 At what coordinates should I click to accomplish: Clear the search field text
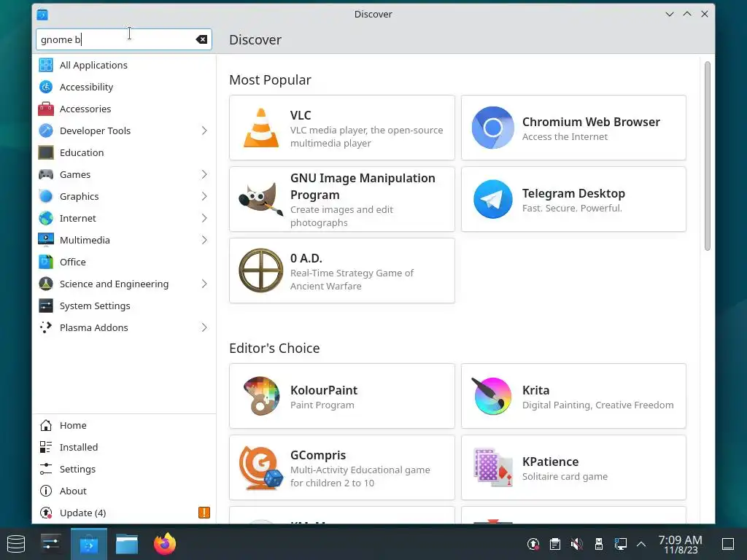[x=201, y=39]
